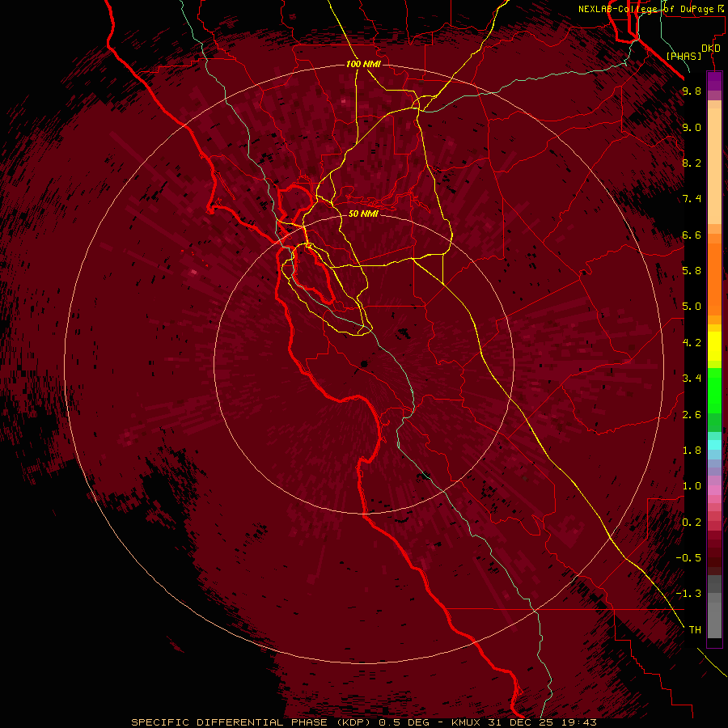Select the yellow segment of the color bar
This screenshot has height=728, width=728.
tap(714, 346)
